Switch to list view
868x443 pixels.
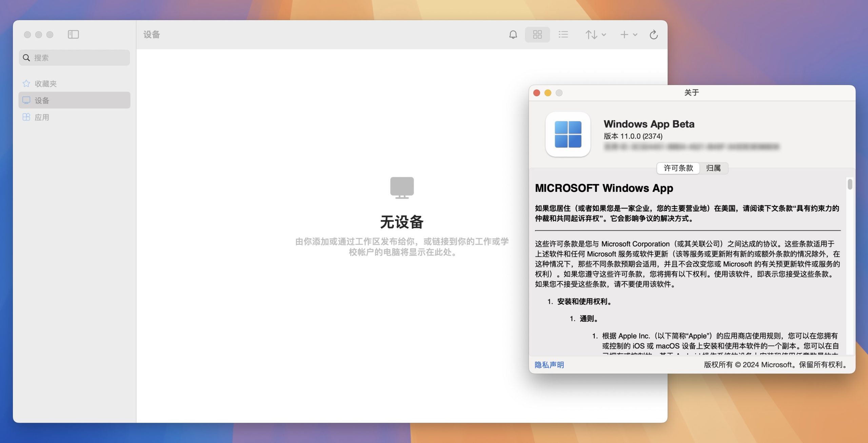coord(563,35)
